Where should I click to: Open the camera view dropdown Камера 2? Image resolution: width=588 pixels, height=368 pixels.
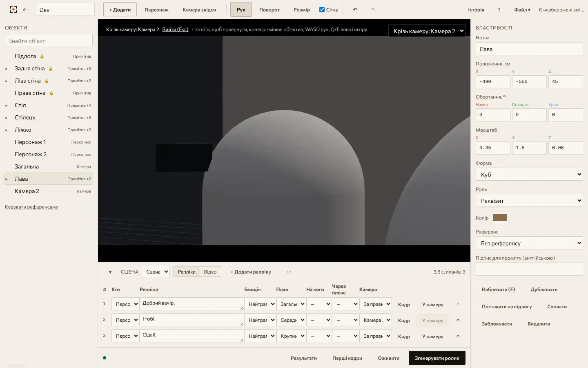(427, 31)
